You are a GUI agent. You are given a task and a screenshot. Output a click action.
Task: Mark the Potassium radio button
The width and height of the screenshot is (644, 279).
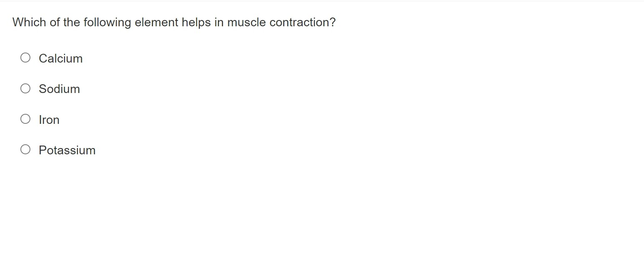[25, 149]
